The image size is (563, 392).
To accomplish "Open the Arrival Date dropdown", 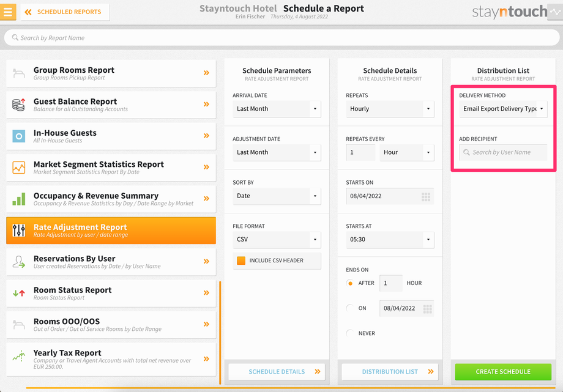I will [x=277, y=109].
